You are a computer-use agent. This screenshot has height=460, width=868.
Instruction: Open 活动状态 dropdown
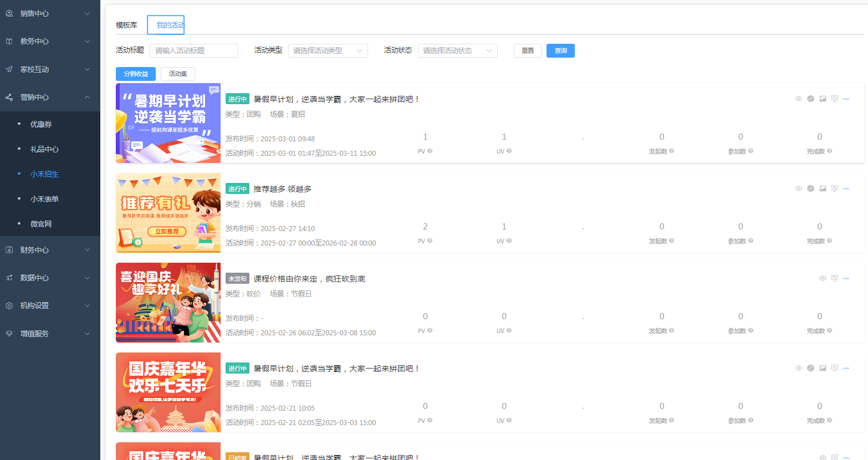[x=458, y=50]
